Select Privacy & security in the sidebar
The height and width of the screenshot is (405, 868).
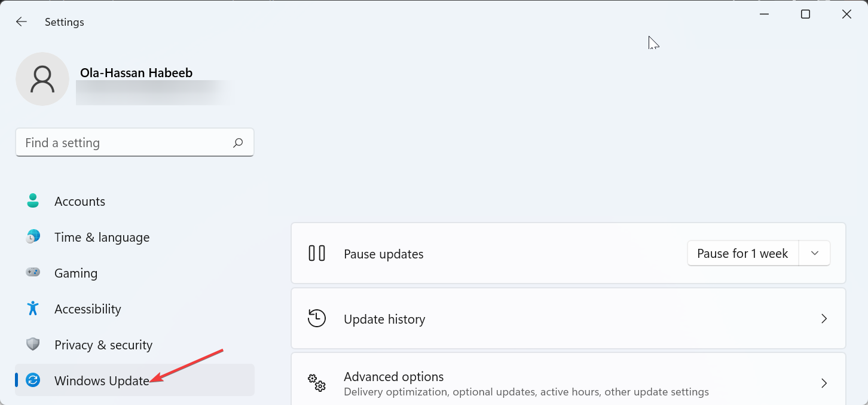103,345
